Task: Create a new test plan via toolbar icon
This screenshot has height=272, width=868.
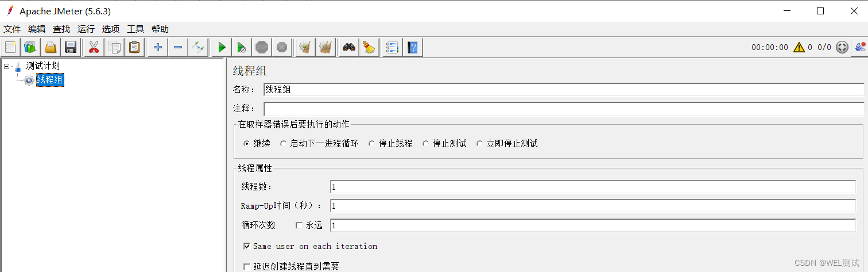Action: [x=10, y=47]
